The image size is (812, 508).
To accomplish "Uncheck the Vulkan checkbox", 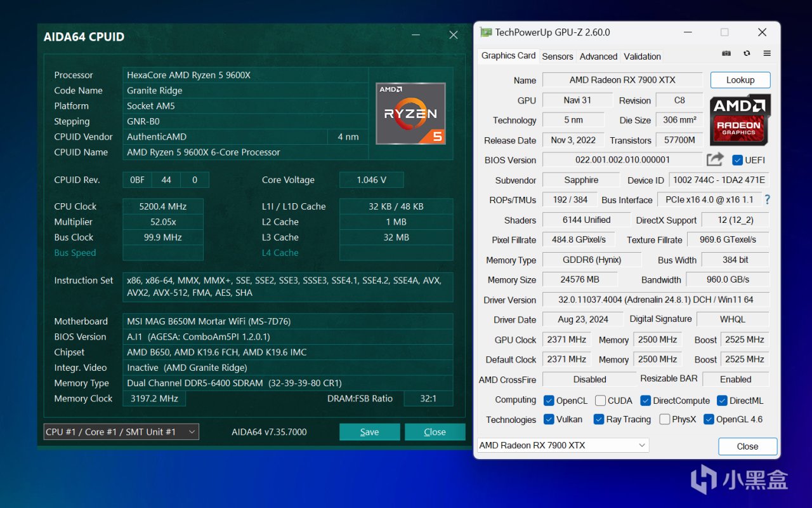I will click(x=549, y=419).
